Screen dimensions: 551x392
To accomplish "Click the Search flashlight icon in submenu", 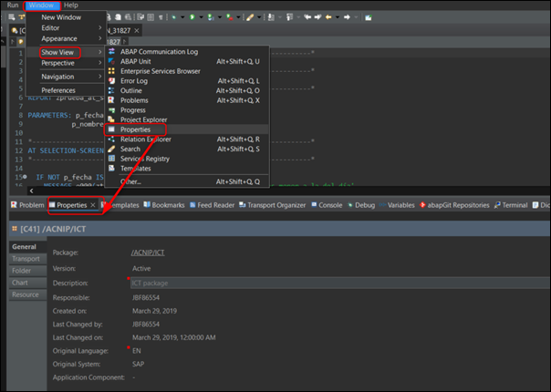I will [111, 149].
